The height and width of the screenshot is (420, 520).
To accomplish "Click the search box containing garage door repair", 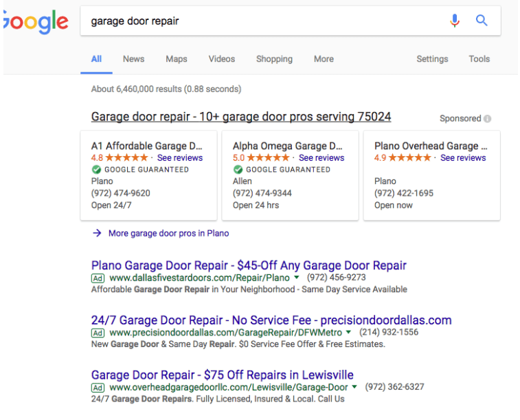I will point(261,21).
